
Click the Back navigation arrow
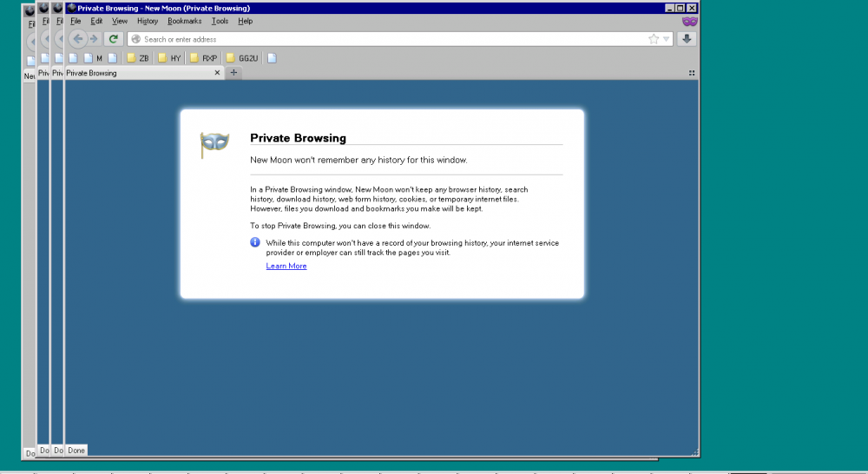coord(78,39)
